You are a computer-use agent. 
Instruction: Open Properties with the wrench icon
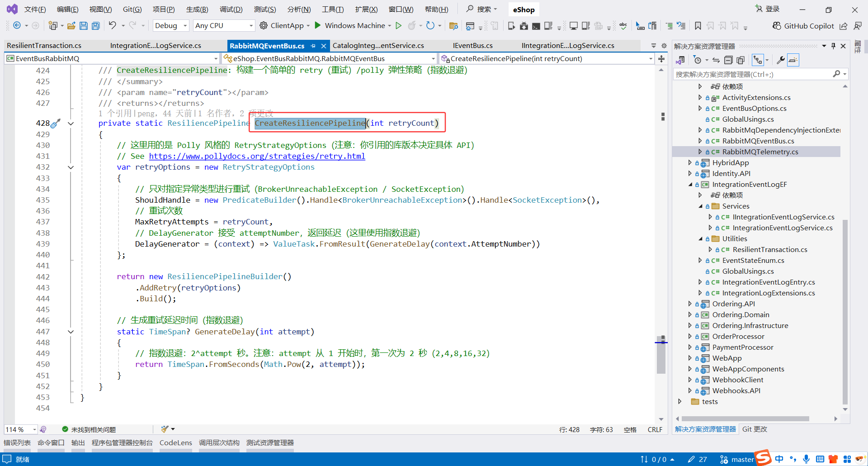pos(781,60)
